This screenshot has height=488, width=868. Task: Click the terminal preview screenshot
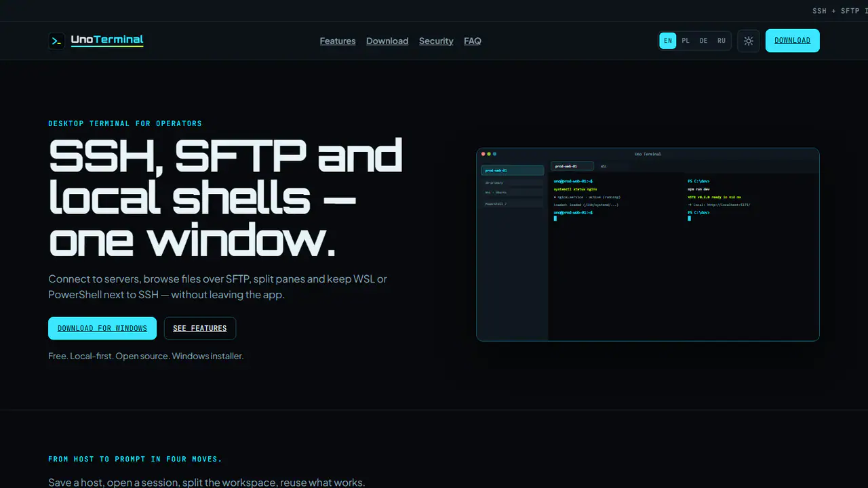click(x=648, y=244)
